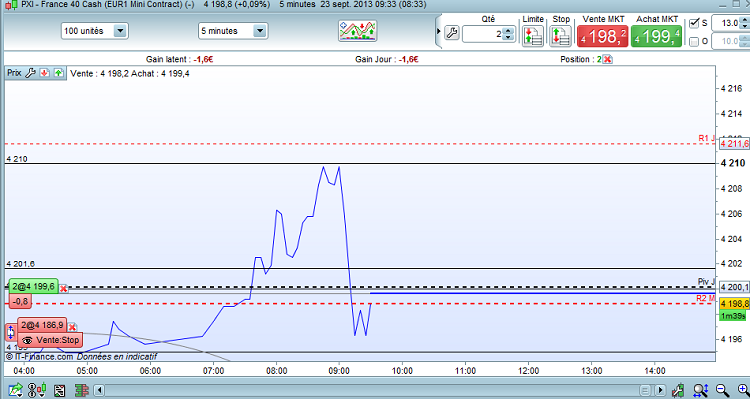Enable the S stop checkbox

tap(694, 23)
